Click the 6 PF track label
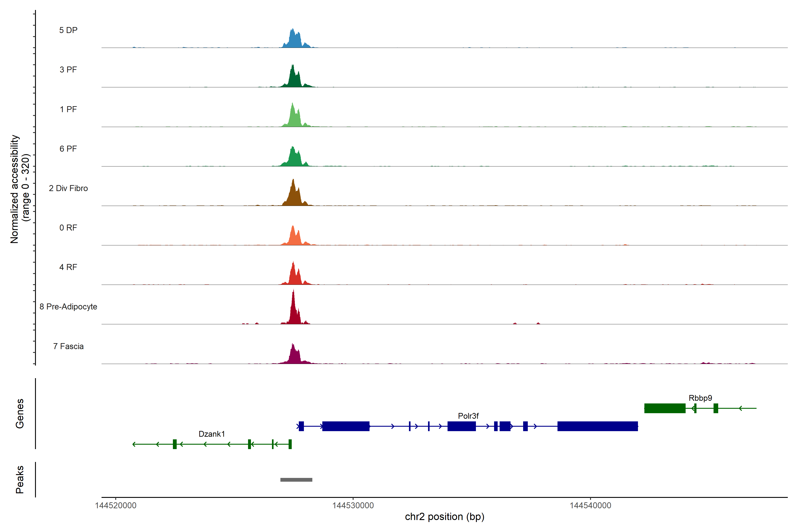Screen dimensions: 798x532 pyautogui.click(x=68, y=149)
